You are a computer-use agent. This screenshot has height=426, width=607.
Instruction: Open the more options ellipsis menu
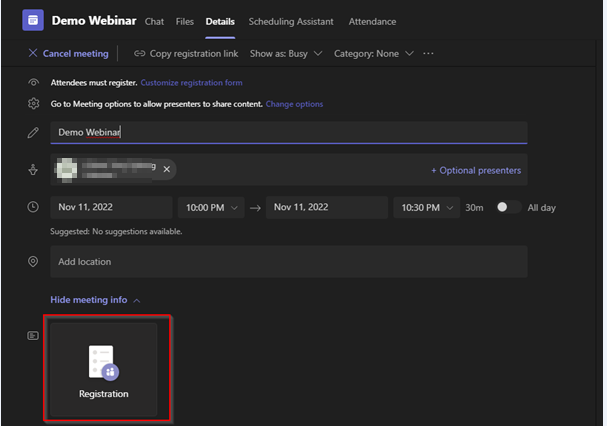click(x=429, y=53)
